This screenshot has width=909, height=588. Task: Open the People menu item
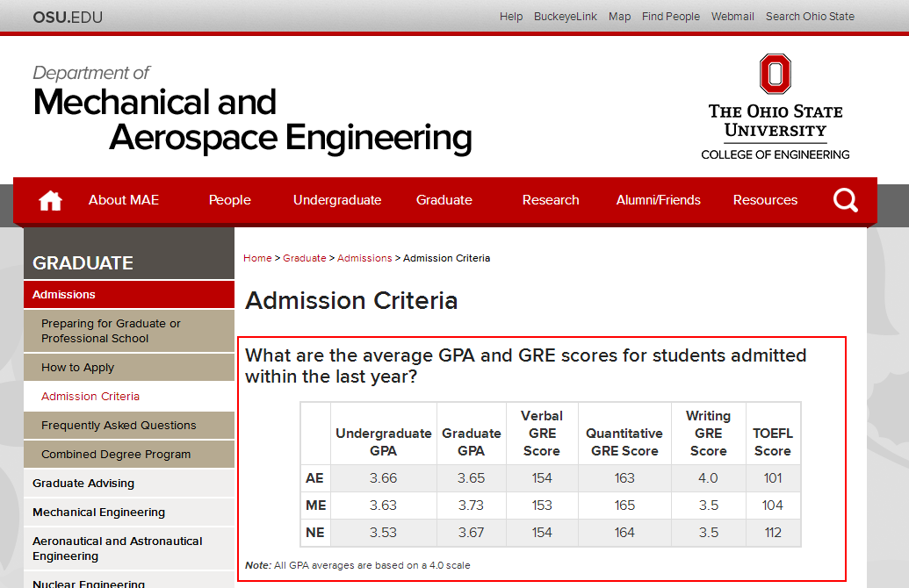229,200
